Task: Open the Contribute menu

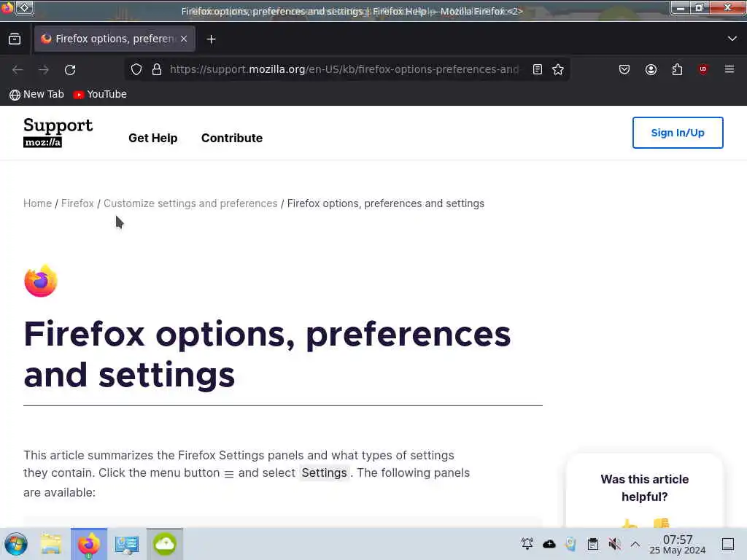Action: 232,138
